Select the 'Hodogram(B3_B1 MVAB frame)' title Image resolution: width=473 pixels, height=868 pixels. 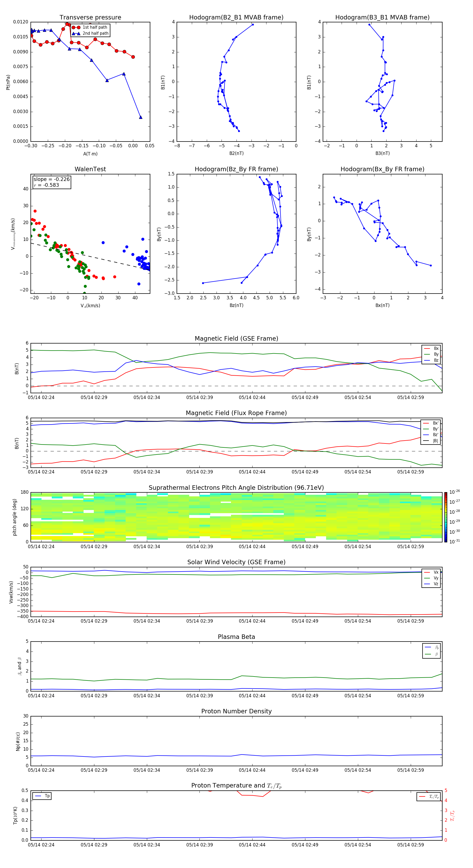pos(382,17)
